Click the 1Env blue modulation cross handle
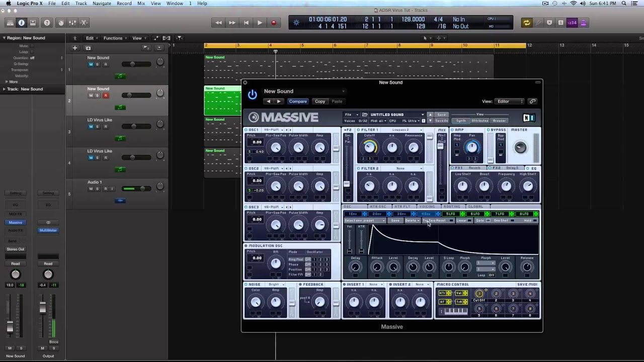Viewport: 644px width, 362px height. [x=365, y=214]
